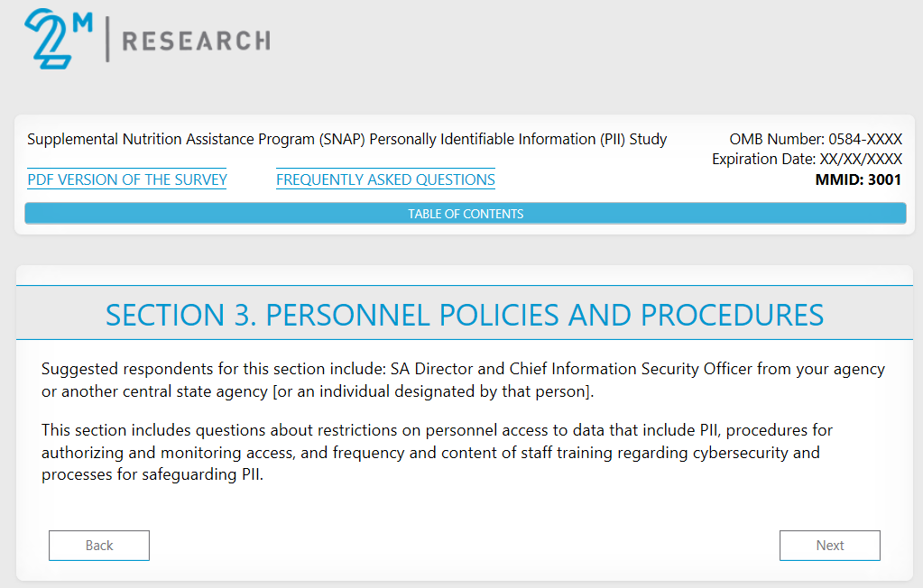
Task: Expand the Table of Contents bar
Action: click(x=465, y=214)
